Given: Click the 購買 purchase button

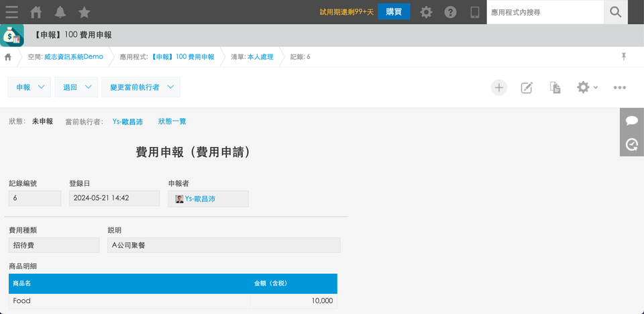Looking at the screenshot, I should (394, 12).
